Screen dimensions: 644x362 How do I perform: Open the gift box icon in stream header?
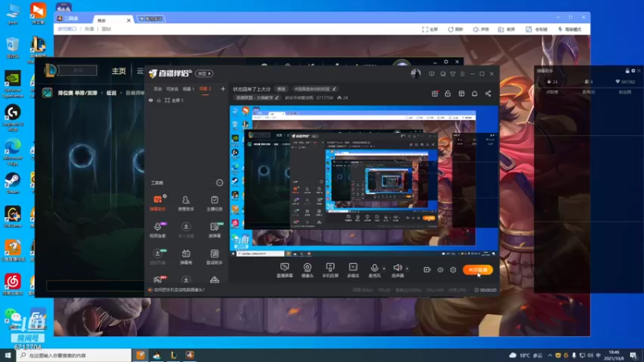435,93
